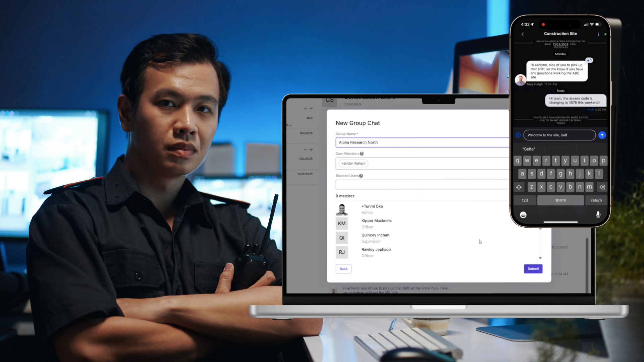Tap the "Gelta" keyboard suggestion
Viewport: 644px width, 362px height.
tap(529, 149)
